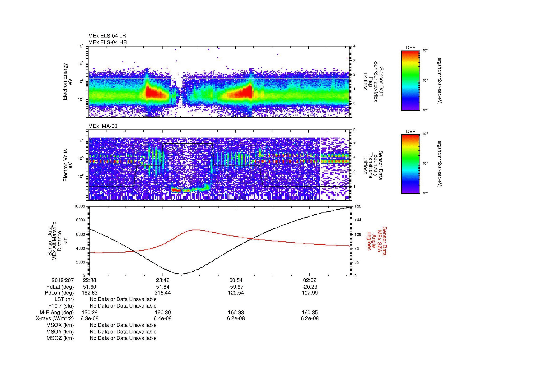Click the time tick '00:54'
Viewport: 555px width, 392px height.
pyautogui.click(x=236, y=280)
